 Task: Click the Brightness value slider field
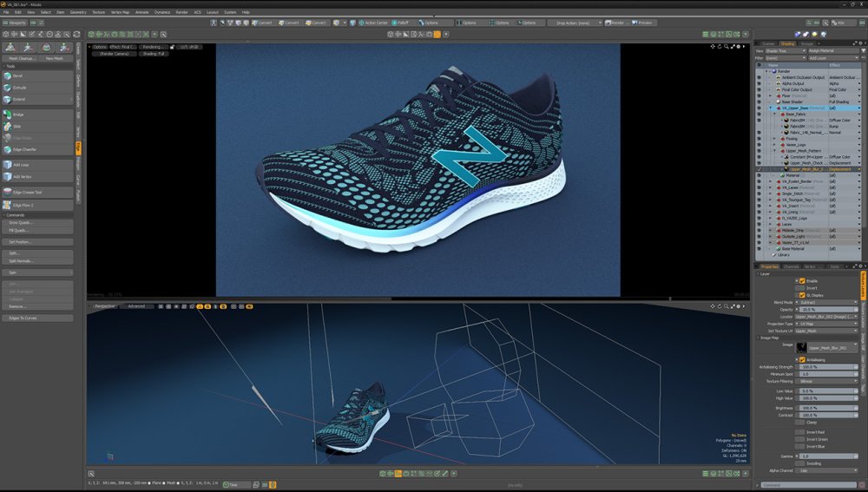829,408
